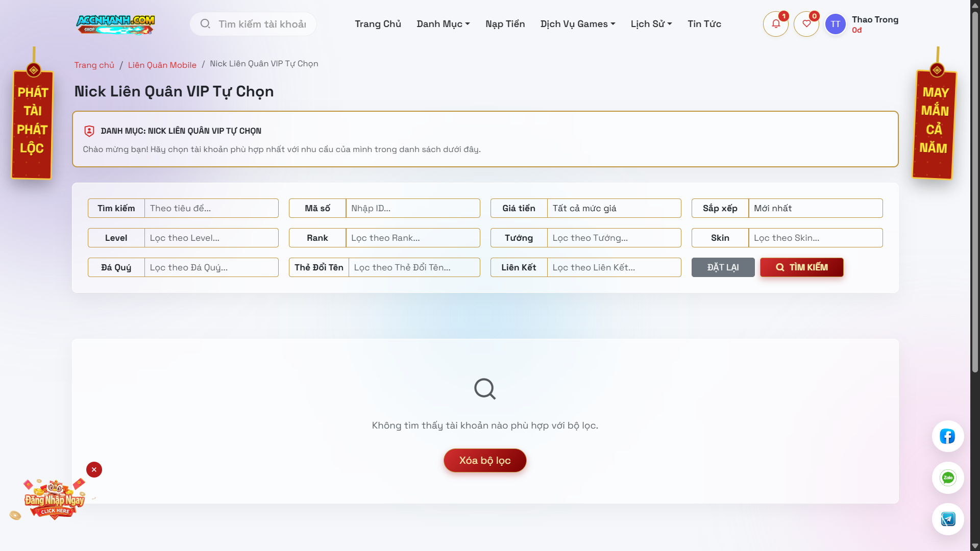Expand the Dịch Vụ Games dropdown

pyautogui.click(x=577, y=24)
